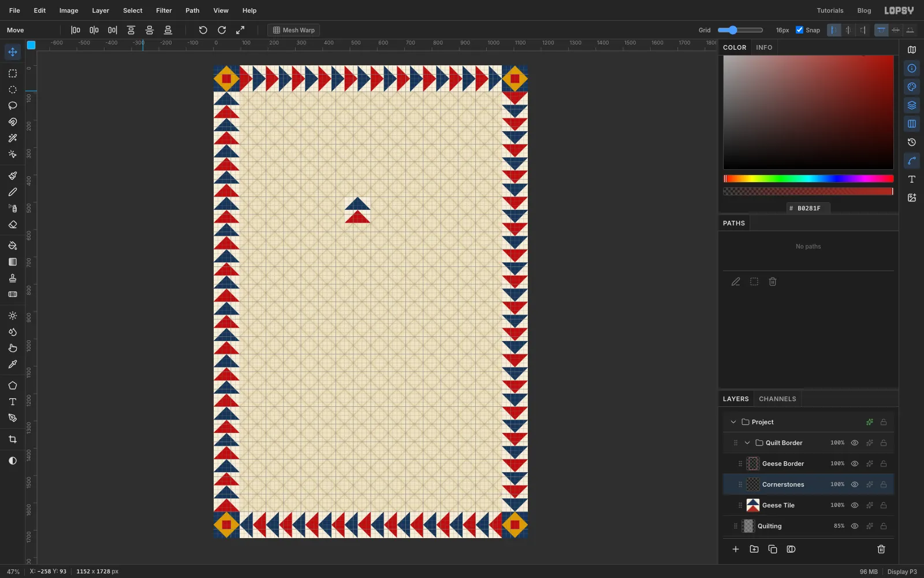
Task: Toggle lock on the Quilt Border group
Action: pos(884,443)
